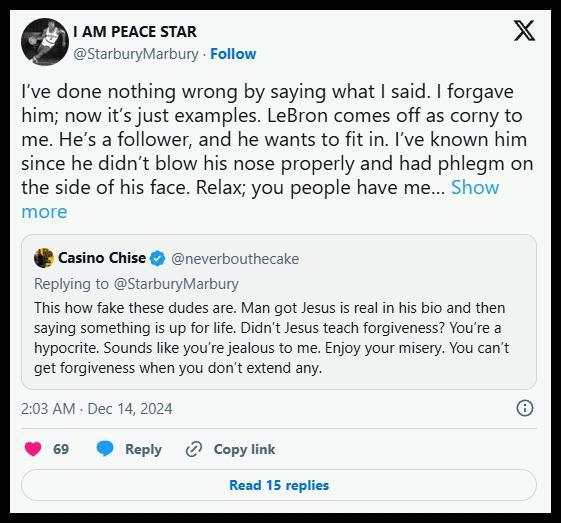Open the Read 15 replies button
Viewport: 561px width, 523px height.
click(279, 485)
